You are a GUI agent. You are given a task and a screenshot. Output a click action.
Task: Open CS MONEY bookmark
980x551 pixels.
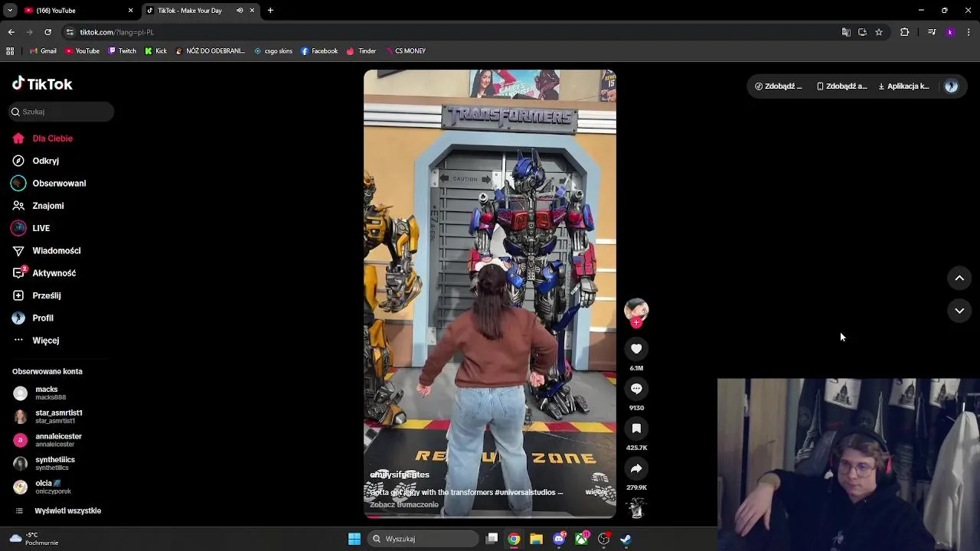tap(405, 51)
